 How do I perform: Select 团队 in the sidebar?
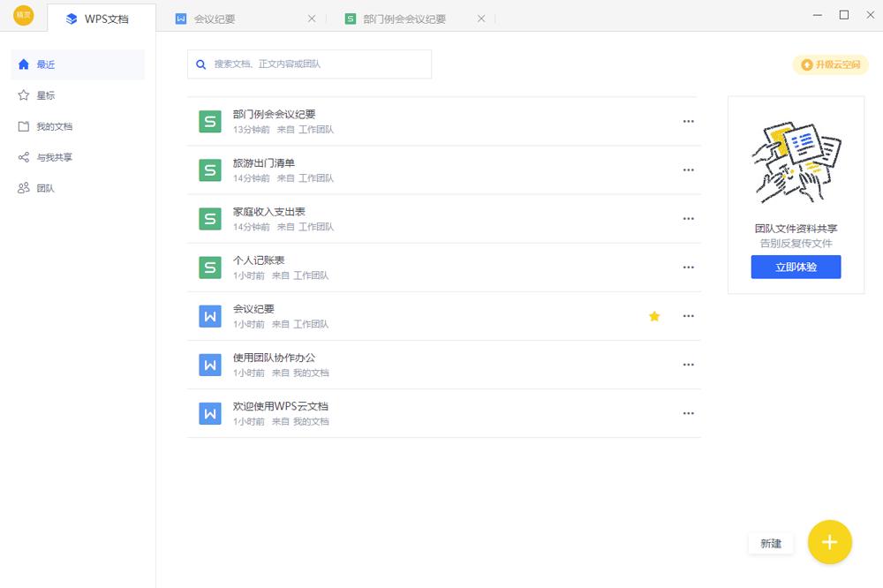[x=78, y=188]
